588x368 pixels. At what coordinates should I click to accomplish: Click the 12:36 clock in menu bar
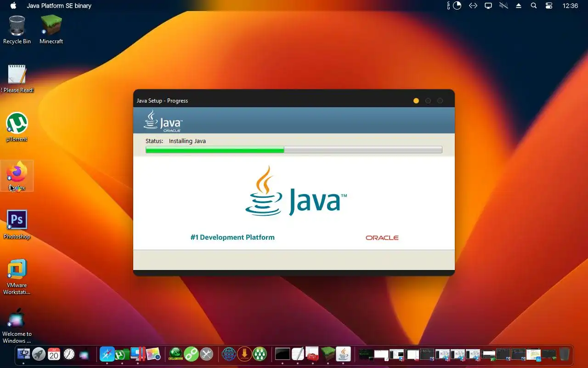570,6
